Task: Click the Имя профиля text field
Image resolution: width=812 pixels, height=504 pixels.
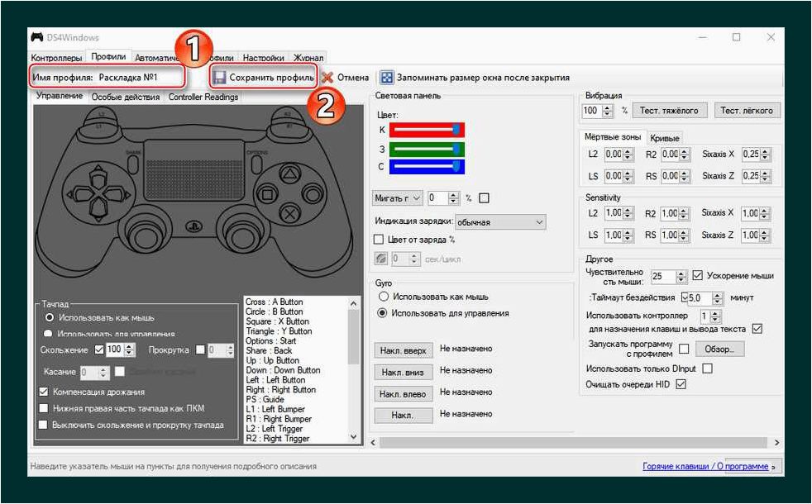Action: pos(140,78)
